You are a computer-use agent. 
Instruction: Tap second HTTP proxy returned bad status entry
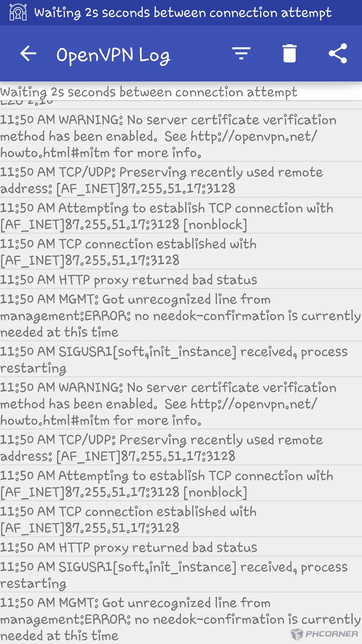pyautogui.click(x=181, y=547)
